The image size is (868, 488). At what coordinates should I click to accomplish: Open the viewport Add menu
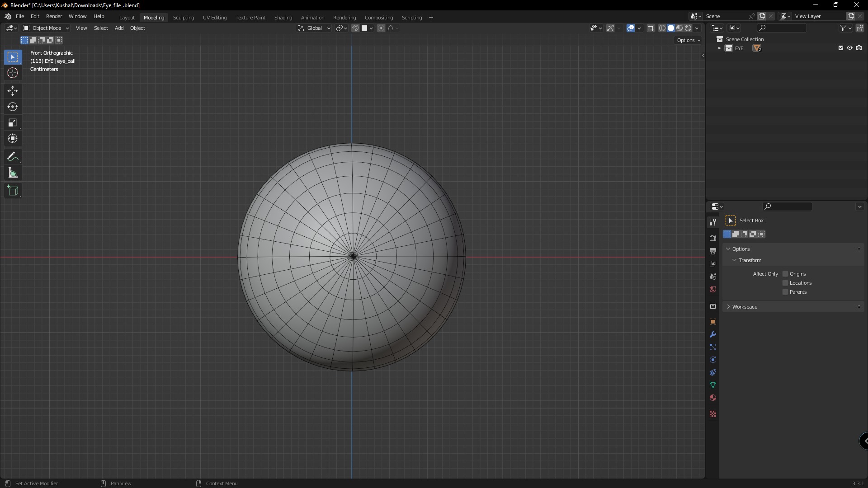[x=119, y=28]
